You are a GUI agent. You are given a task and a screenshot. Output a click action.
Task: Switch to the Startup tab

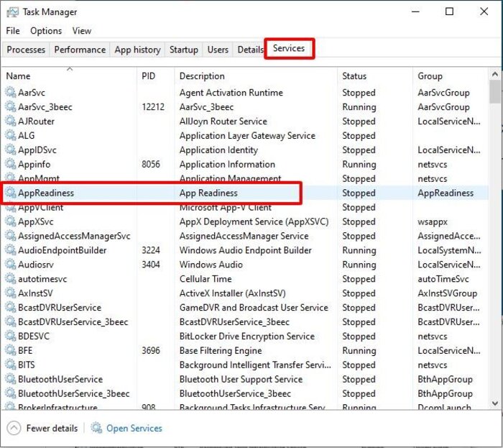pyautogui.click(x=184, y=50)
